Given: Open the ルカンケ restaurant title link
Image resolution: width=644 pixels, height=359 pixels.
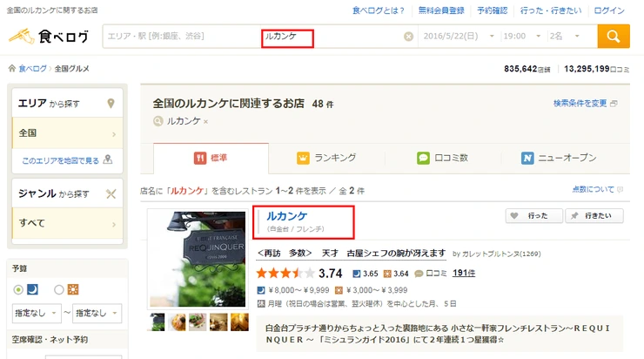Looking at the screenshot, I should (x=286, y=216).
